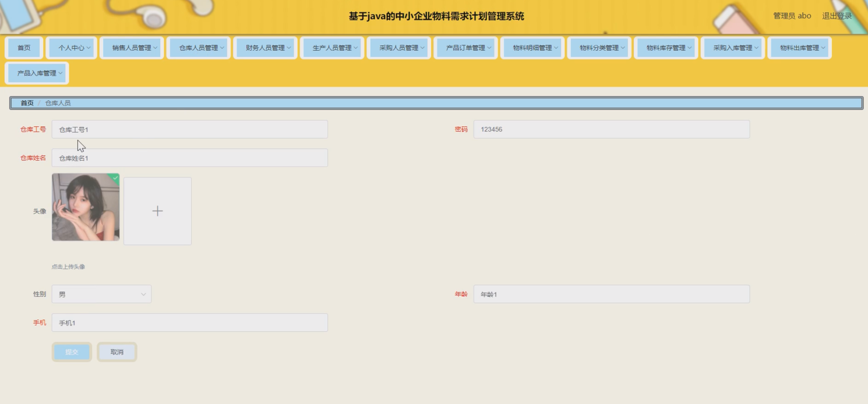Expand the 采购入库管理 menu
This screenshot has height=404, width=868.
tap(732, 48)
